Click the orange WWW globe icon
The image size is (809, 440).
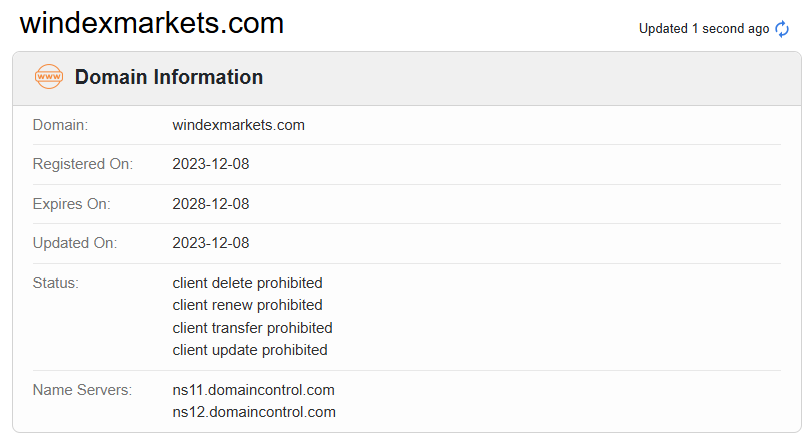coord(48,77)
